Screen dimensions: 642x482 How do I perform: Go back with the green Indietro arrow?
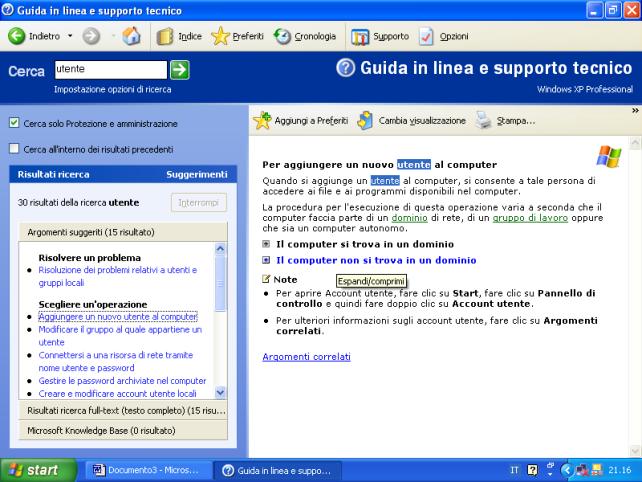17,36
